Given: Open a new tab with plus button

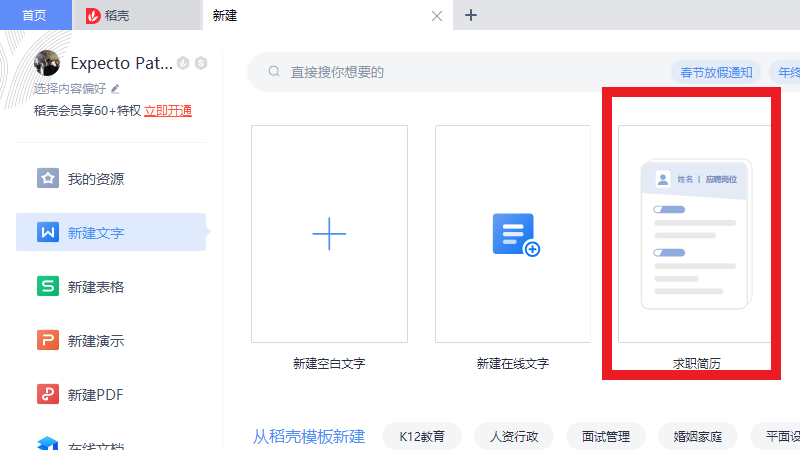Looking at the screenshot, I should pyautogui.click(x=471, y=15).
